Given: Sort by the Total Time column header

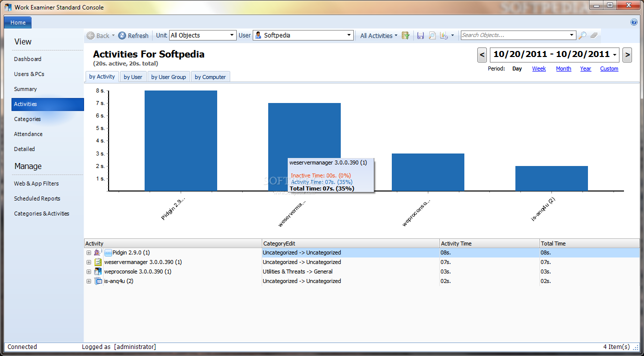Looking at the screenshot, I should [589, 243].
